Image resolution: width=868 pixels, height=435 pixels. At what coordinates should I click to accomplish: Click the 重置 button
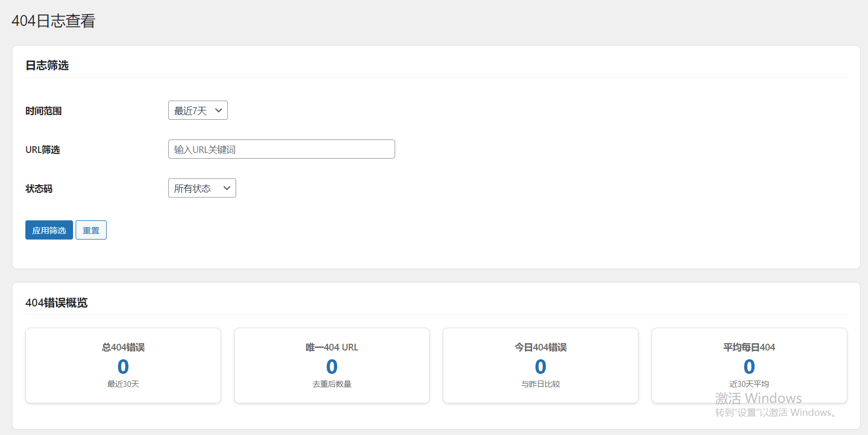click(x=91, y=230)
